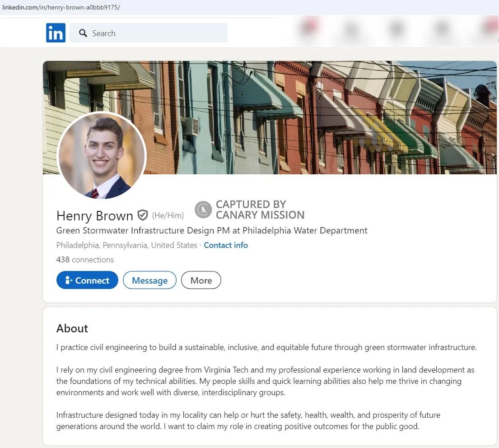The width and height of the screenshot is (499, 448).
Task: Click the LinkedIn logo icon
Action: point(56,33)
